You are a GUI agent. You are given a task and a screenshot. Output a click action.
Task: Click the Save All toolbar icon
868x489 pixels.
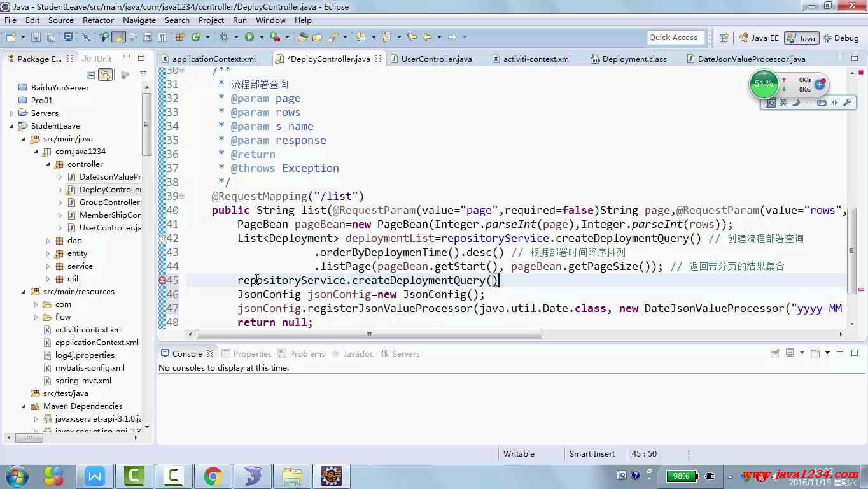(51, 38)
